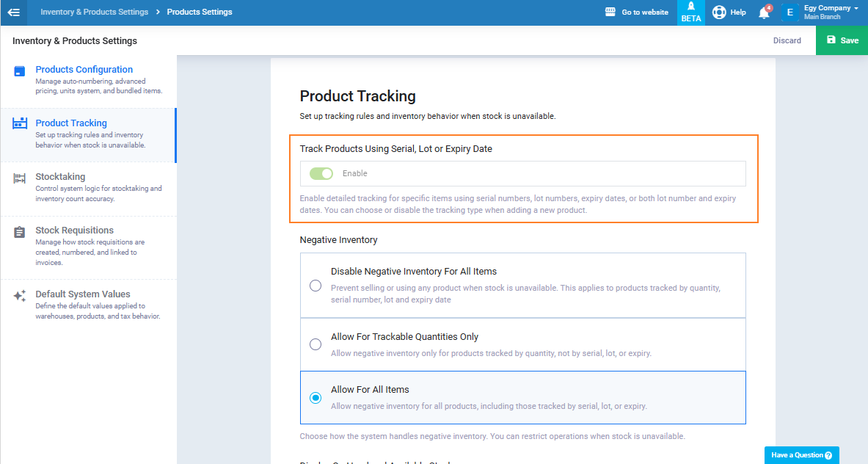Click the Go to website store icon

pyautogui.click(x=610, y=12)
